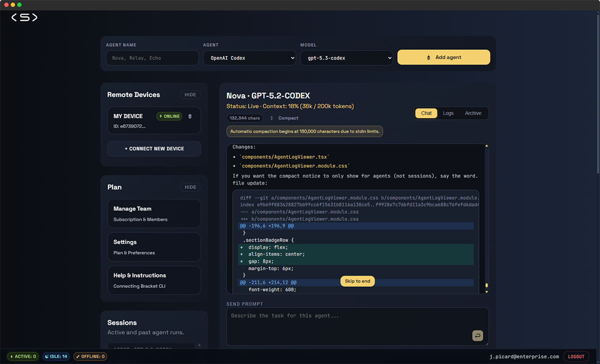
Task: Click the lightning icon on the ACTIVE badge
Action: (x=12, y=356)
